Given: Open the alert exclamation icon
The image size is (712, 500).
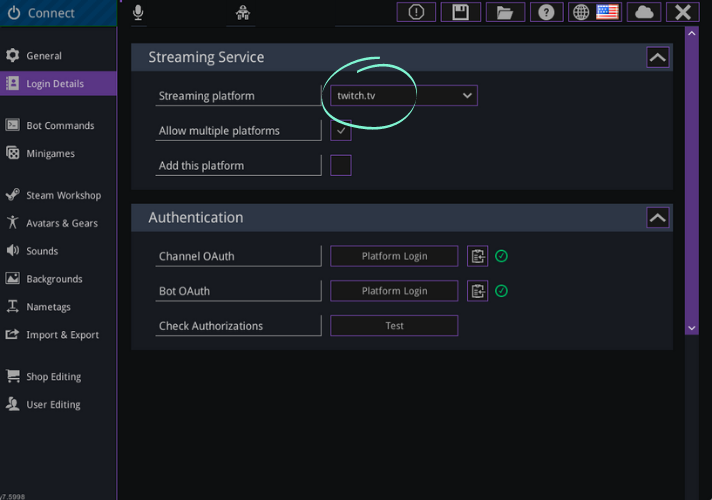Looking at the screenshot, I should [416, 12].
